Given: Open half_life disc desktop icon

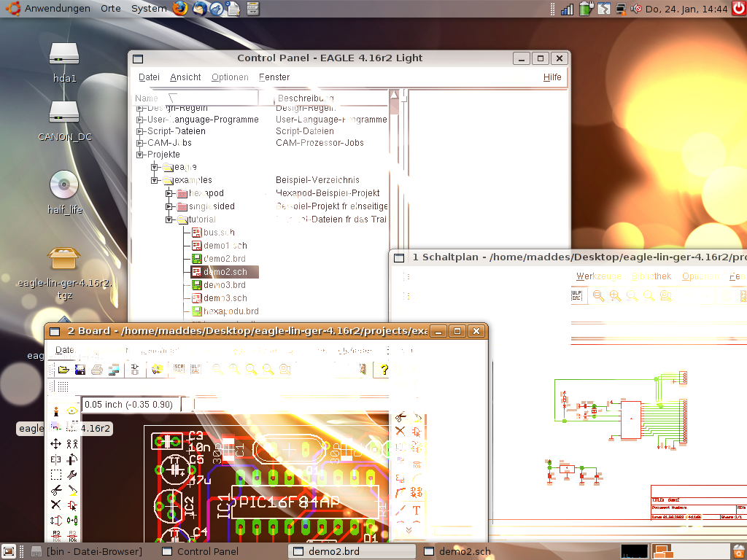Looking at the screenshot, I should 64,192.
